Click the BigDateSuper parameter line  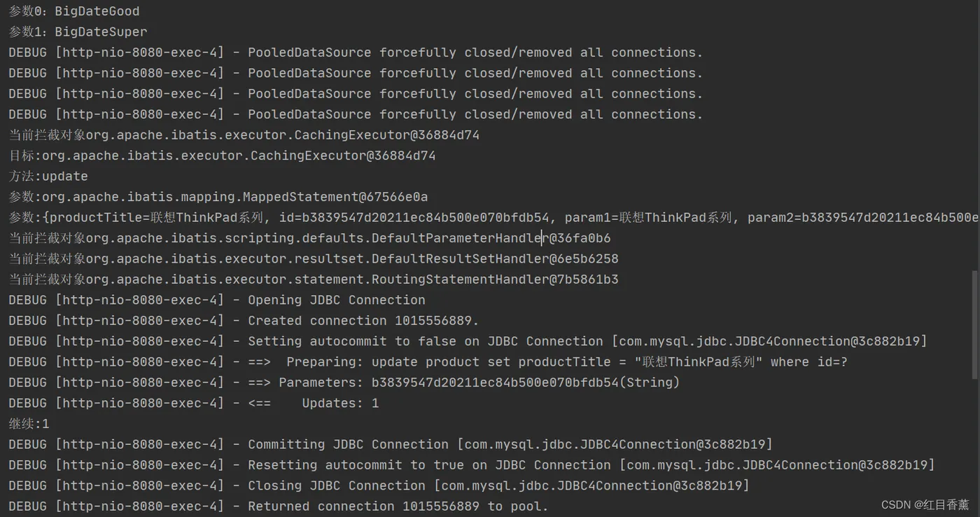tap(78, 32)
